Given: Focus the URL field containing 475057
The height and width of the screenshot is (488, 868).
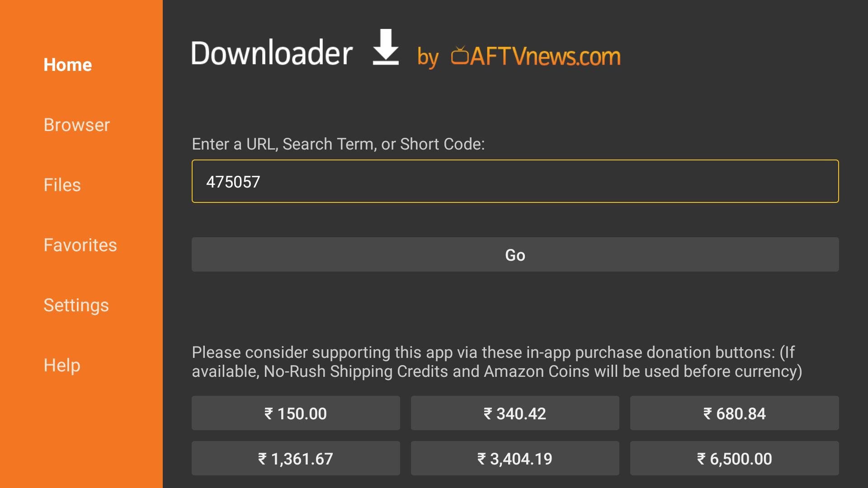Looking at the screenshot, I should 515,181.
